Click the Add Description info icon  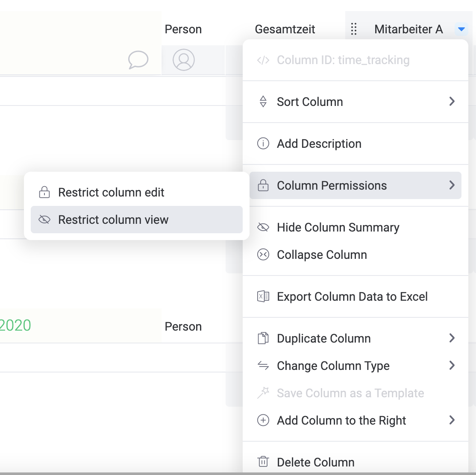tap(263, 144)
